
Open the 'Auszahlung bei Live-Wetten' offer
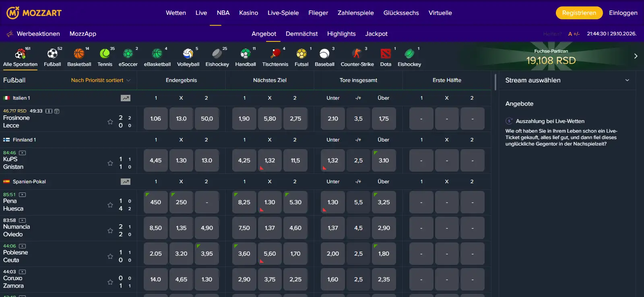click(550, 121)
